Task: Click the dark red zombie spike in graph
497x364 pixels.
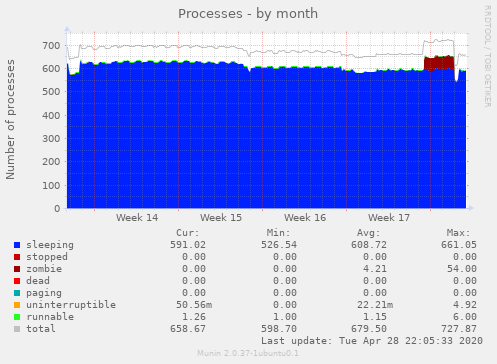Action: point(439,63)
